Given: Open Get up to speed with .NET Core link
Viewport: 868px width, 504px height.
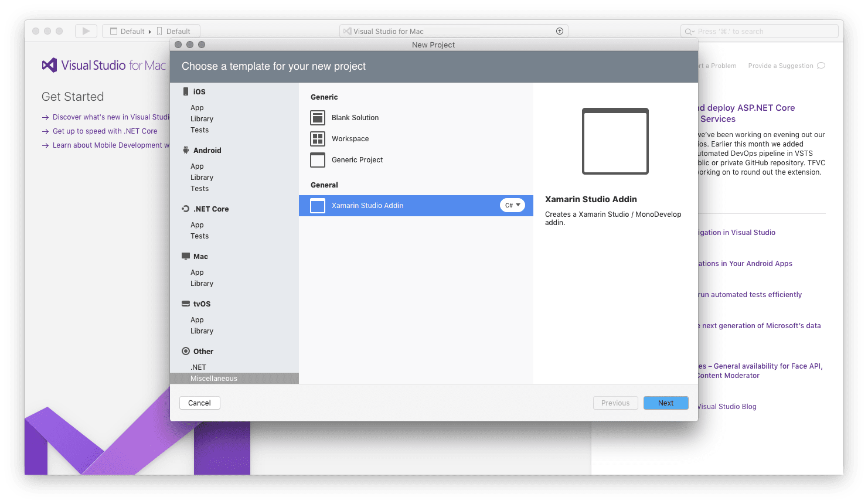Looking at the screenshot, I should coord(105,131).
